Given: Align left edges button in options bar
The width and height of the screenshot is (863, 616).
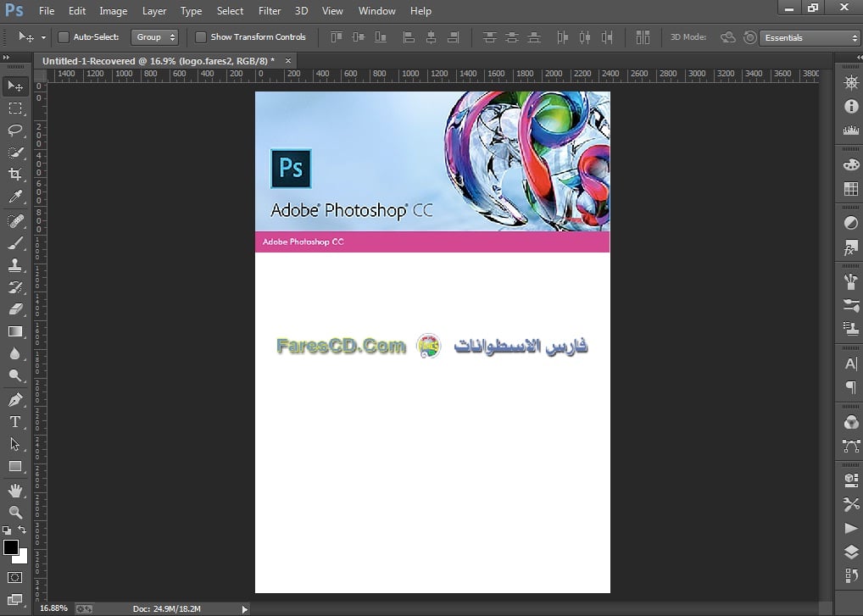Looking at the screenshot, I should point(409,36).
